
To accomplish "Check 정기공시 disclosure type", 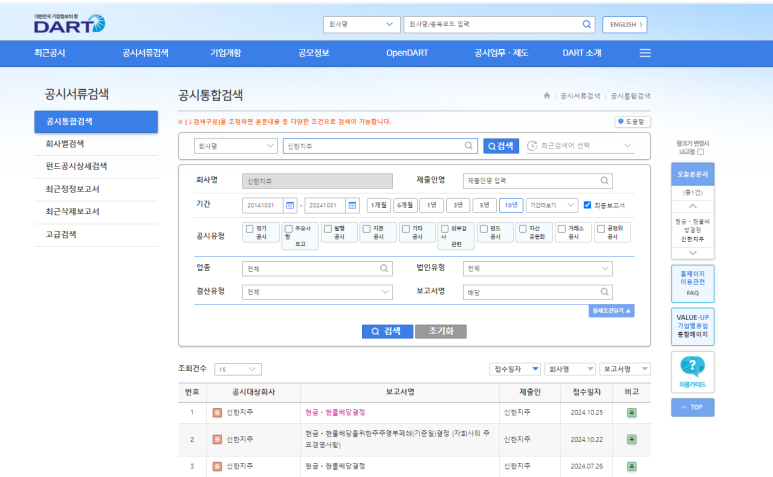I will click(x=249, y=229).
